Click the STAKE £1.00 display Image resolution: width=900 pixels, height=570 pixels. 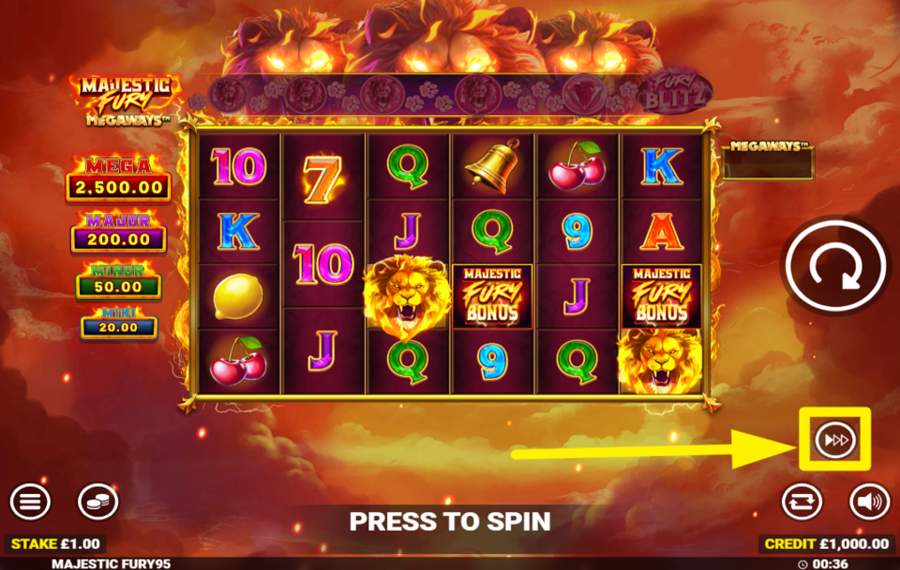(x=55, y=544)
